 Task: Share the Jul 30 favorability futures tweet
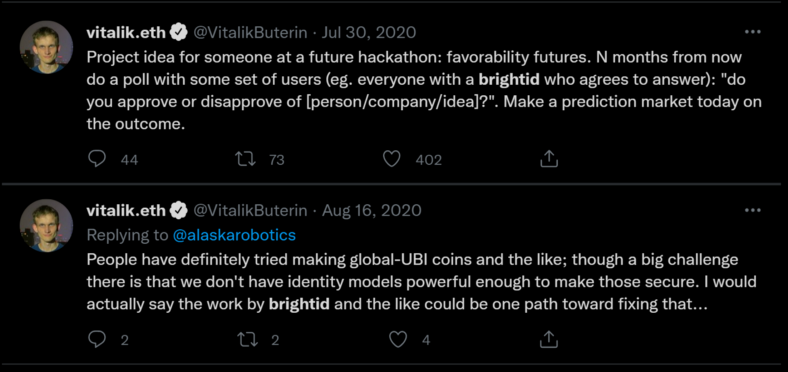click(549, 159)
